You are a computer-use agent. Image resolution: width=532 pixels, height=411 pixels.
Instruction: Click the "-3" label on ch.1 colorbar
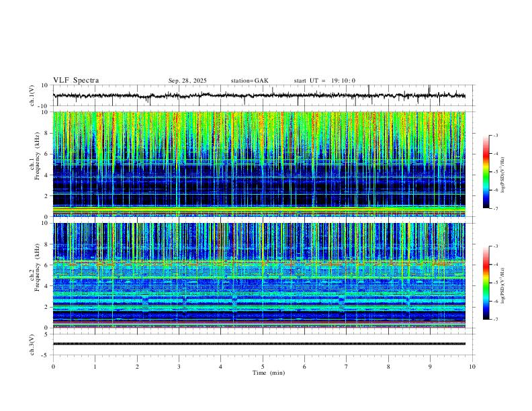tap(495, 135)
